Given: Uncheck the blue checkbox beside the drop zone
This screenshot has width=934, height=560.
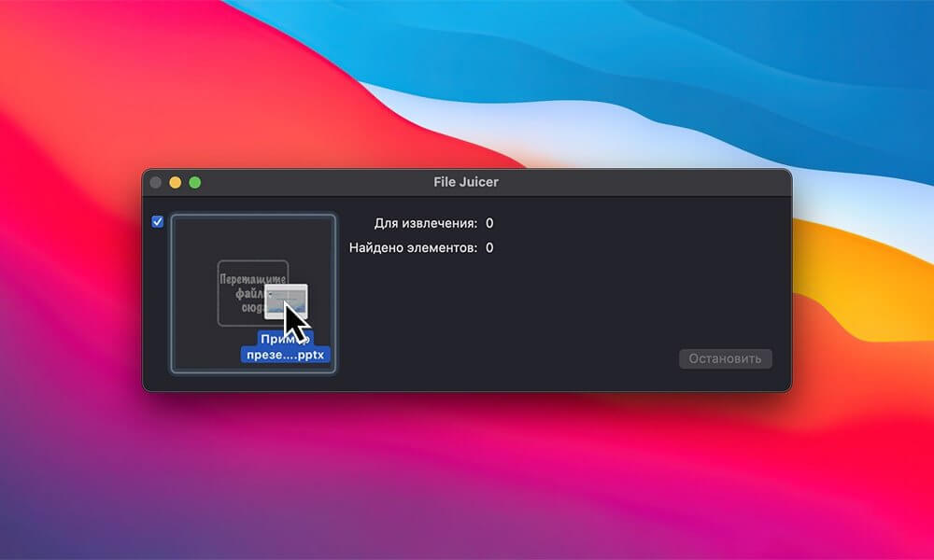Looking at the screenshot, I should pyautogui.click(x=158, y=222).
